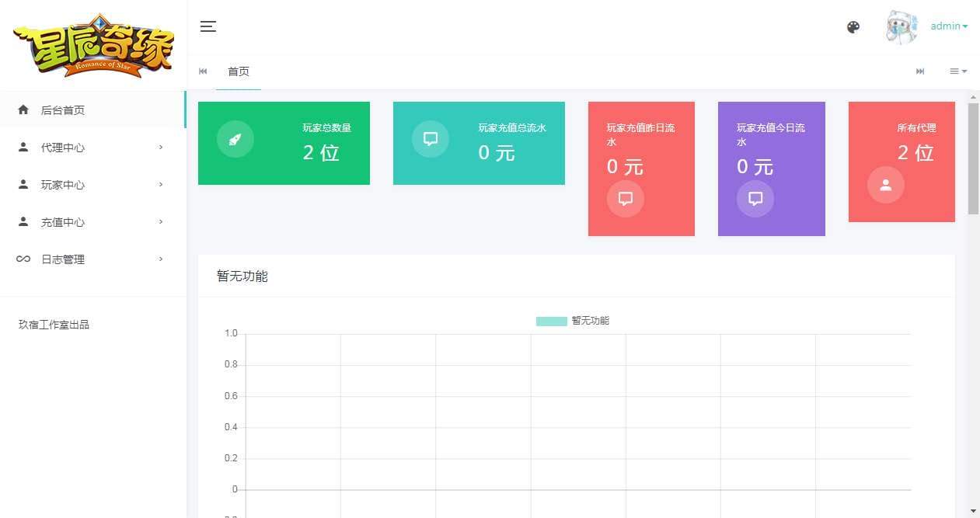This screenshot has width=980, height=518.
Task: Click the chat bubble icon on 玩家充值总流水 card
Action: point(430,140)
